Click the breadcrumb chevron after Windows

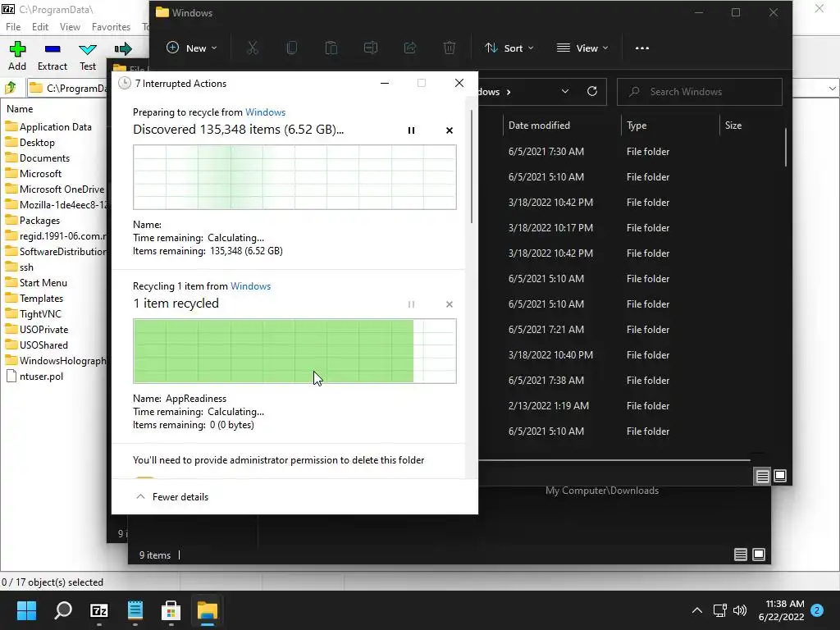pos(509,92)
